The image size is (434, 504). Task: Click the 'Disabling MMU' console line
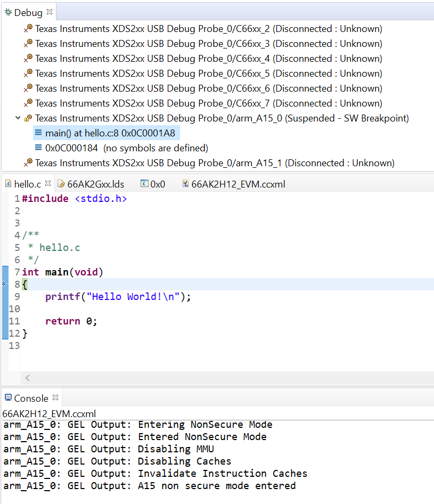tap(109, 449)
